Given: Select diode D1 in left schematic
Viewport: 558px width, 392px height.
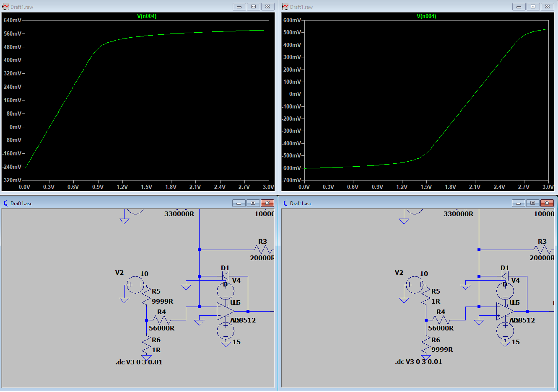Looking at the screenshot, I should point(226,276).
